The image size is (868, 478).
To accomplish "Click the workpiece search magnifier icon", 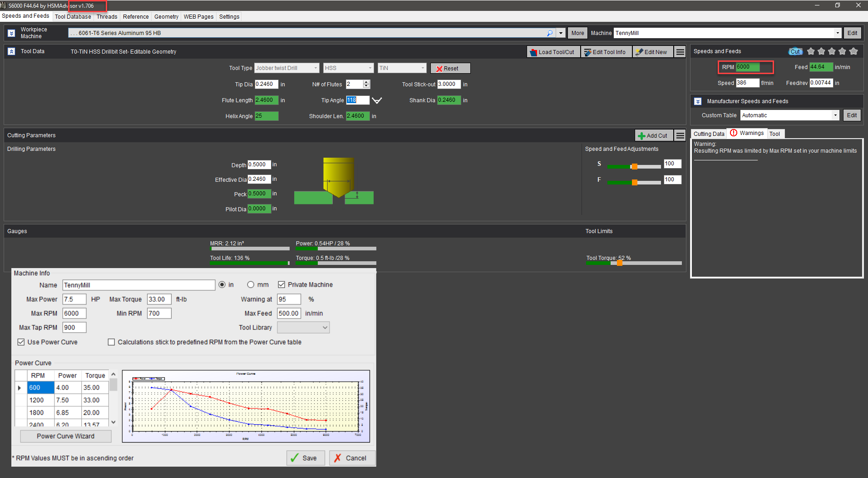I will click(x=550, y=33).
